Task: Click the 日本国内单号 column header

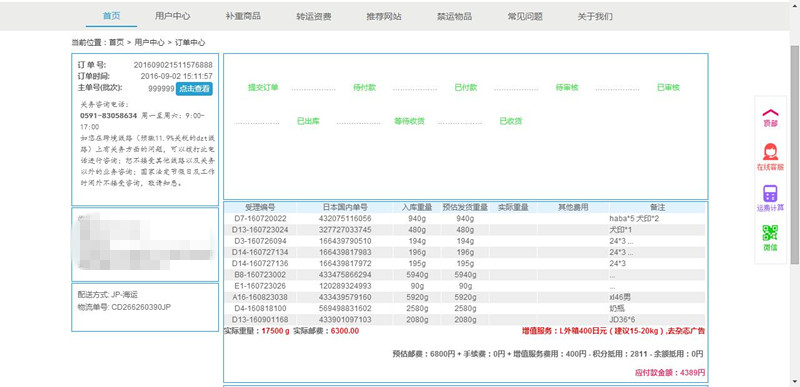Action: (345, 208)
